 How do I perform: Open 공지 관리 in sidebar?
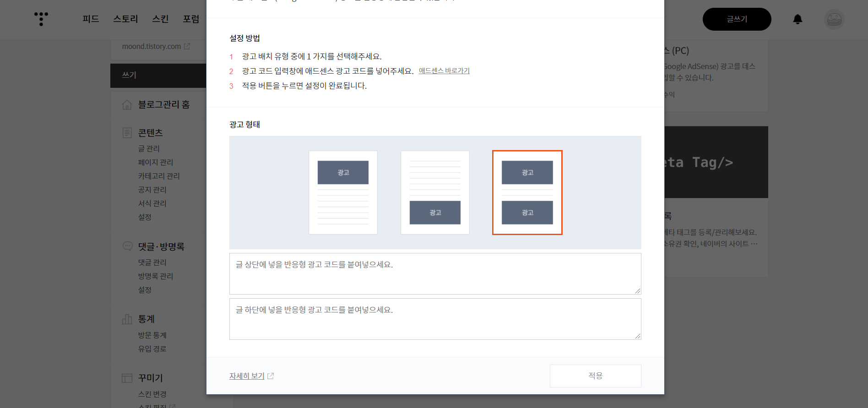click(152, 190)
